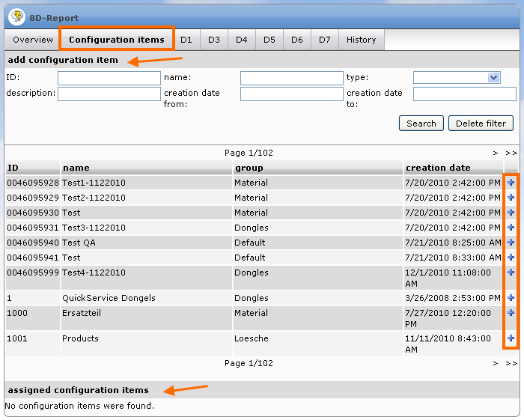The width and height of the screenshot is (524, 420).
Task: Add QuickService Dongels with plus icon
Action: tap(511, 298)
